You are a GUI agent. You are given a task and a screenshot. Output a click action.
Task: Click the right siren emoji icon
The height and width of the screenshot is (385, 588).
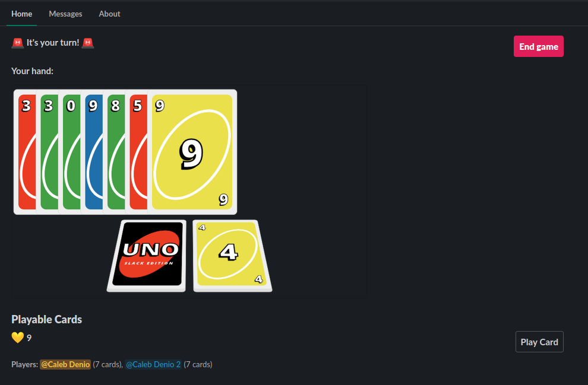pos(88,43)
